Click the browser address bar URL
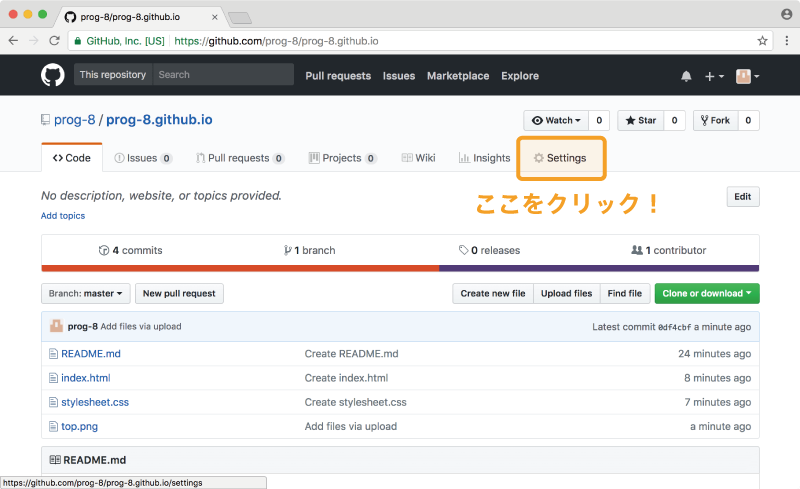This screenshot has width=800, height=489. 276,41
